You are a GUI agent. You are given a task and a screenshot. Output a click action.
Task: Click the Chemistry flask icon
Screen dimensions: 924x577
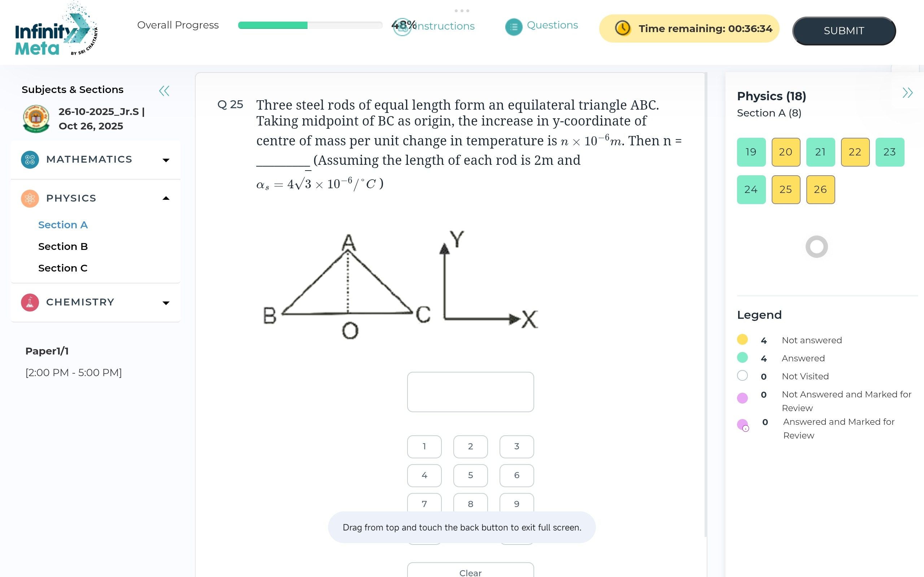(30, 302)
